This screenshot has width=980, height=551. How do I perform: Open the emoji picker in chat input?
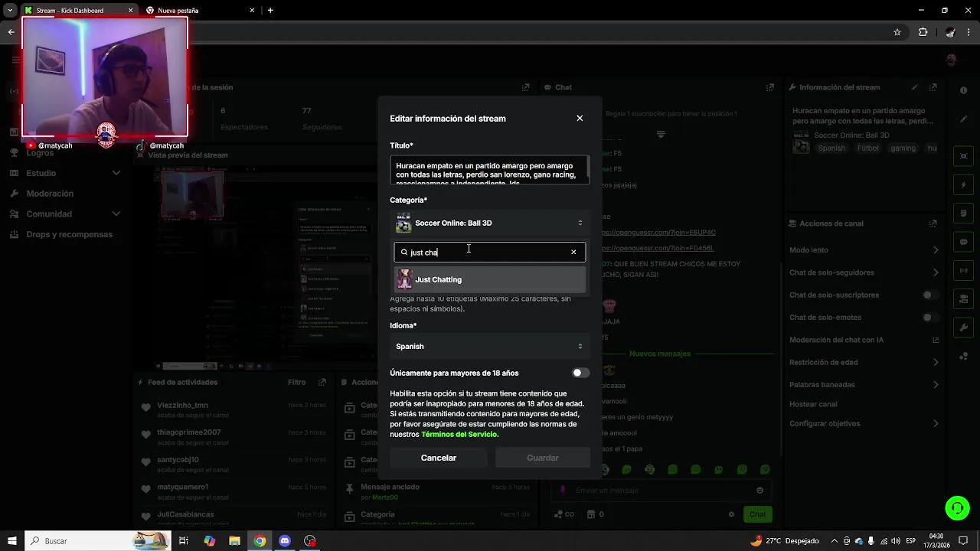(x=759, y=491)
